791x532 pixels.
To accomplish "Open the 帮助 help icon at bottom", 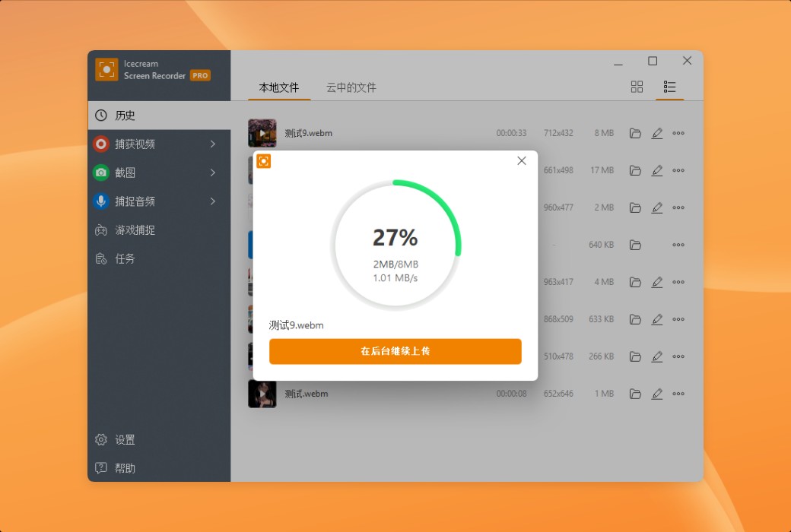I will click(100, 468).
